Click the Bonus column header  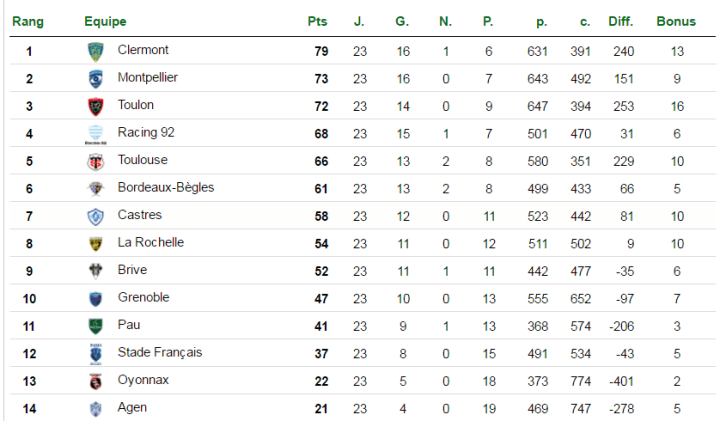(x=676, y=21)
